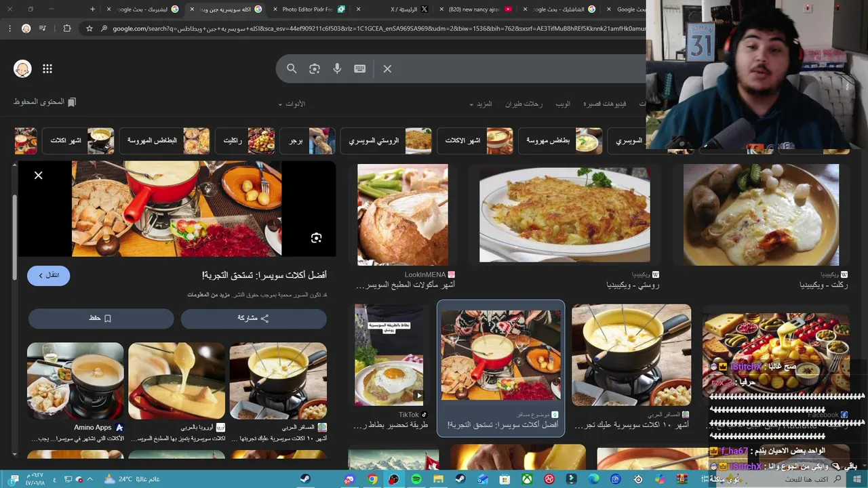
Task: Search inside preview image with Lens icon
Action: pos(316,238)
